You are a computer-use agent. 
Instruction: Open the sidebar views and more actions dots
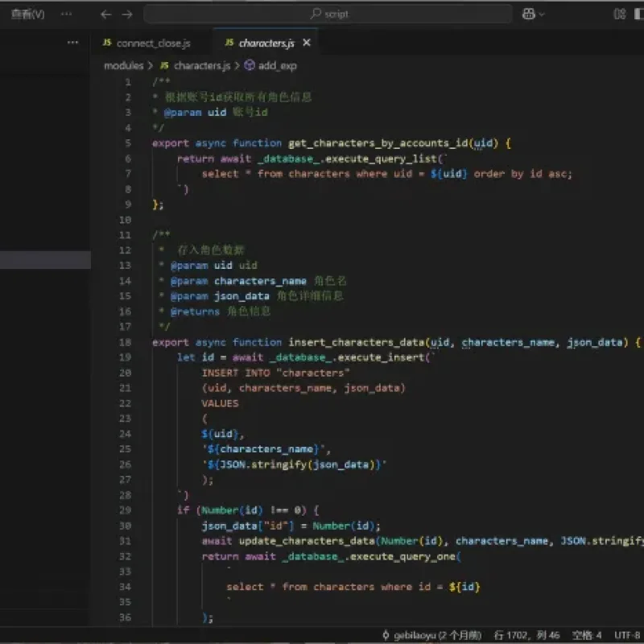click(x=72, y=43)
